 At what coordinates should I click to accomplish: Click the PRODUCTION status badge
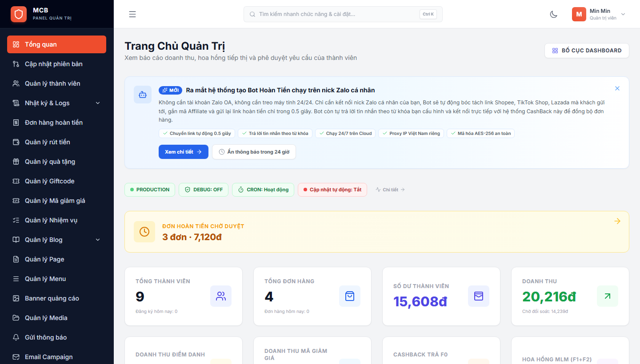click(150, 190)
